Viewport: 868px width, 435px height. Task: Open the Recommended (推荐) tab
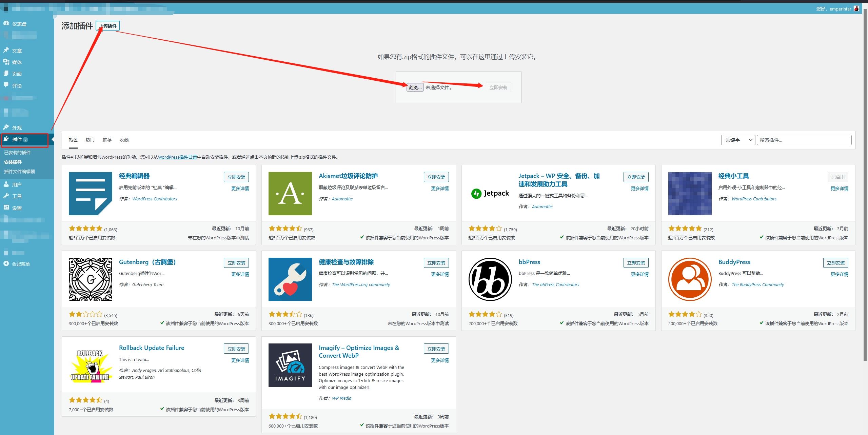[x=107, y=140]
